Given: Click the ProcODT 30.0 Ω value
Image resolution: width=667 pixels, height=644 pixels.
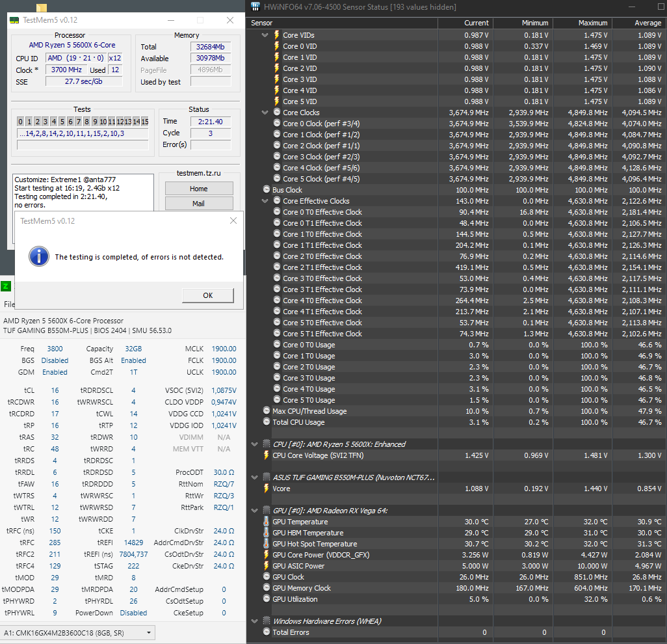Looking at the screenshot, I should tap(224, 472).
